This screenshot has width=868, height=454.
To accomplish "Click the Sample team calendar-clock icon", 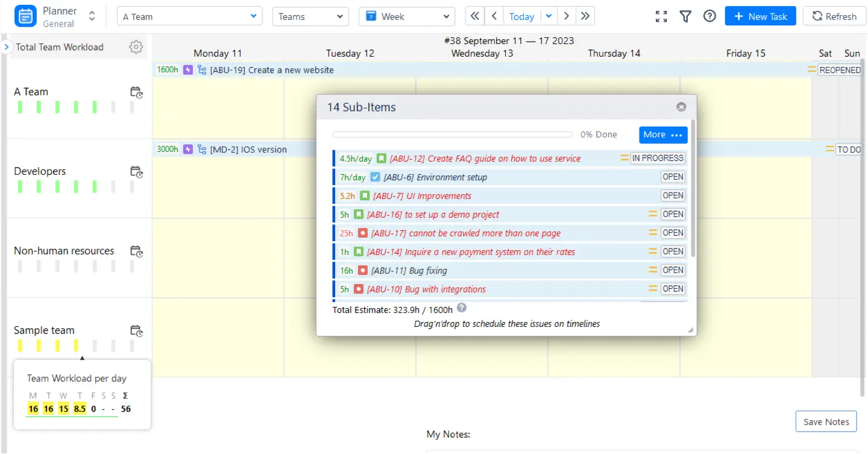I will pos(137,331).
